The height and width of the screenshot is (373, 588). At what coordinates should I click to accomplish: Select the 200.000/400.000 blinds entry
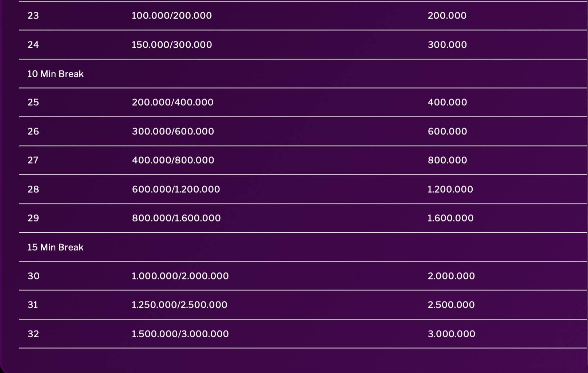[x=172, y=102]
